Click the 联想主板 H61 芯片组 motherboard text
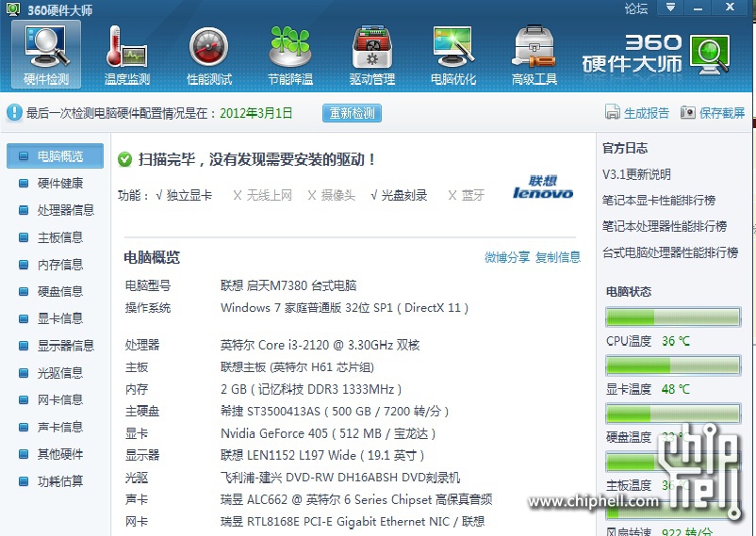This screenshot has height=536, width=756. 297,367
